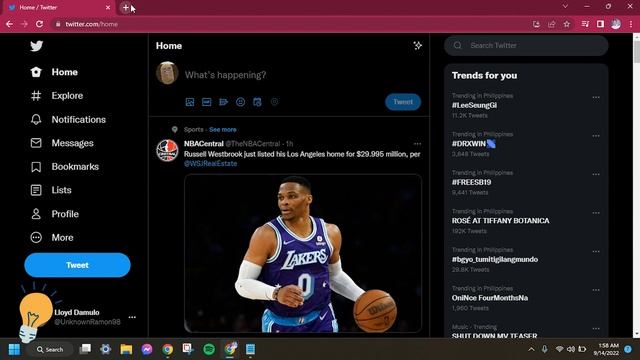Click the Twitter bird logo
Viewport: 640px width, 360px height.
click(36, 46)
